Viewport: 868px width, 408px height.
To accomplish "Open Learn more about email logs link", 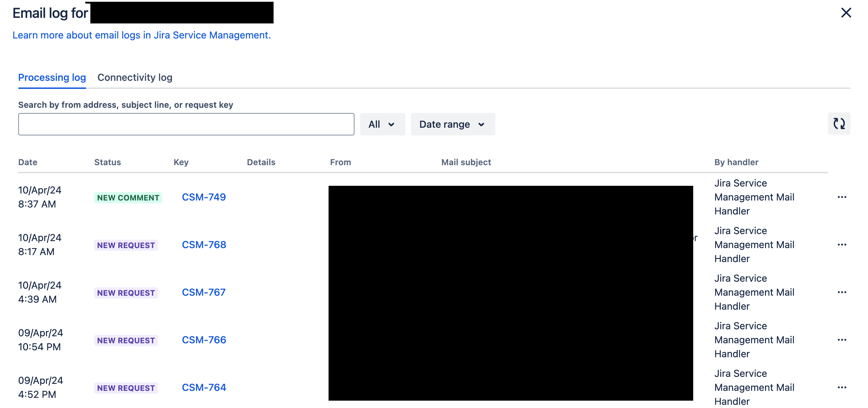I will point(142,35).
